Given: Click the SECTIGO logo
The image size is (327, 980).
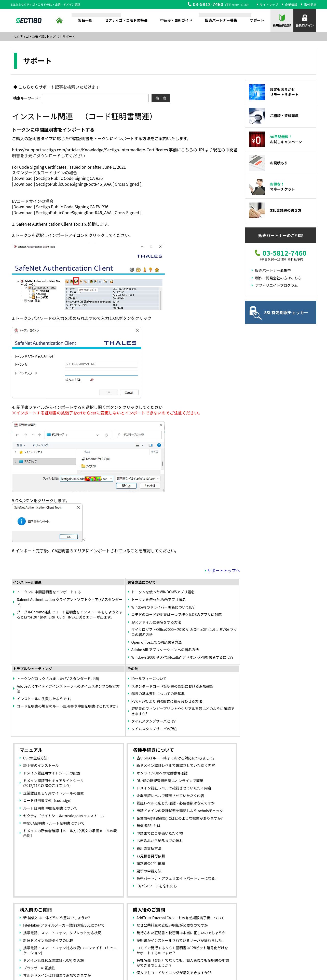Looking at the screenshot, I should [x=29, y=21].
